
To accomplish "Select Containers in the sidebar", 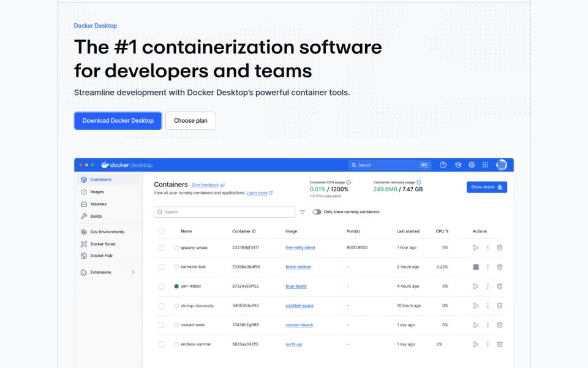I will point(108,180).
